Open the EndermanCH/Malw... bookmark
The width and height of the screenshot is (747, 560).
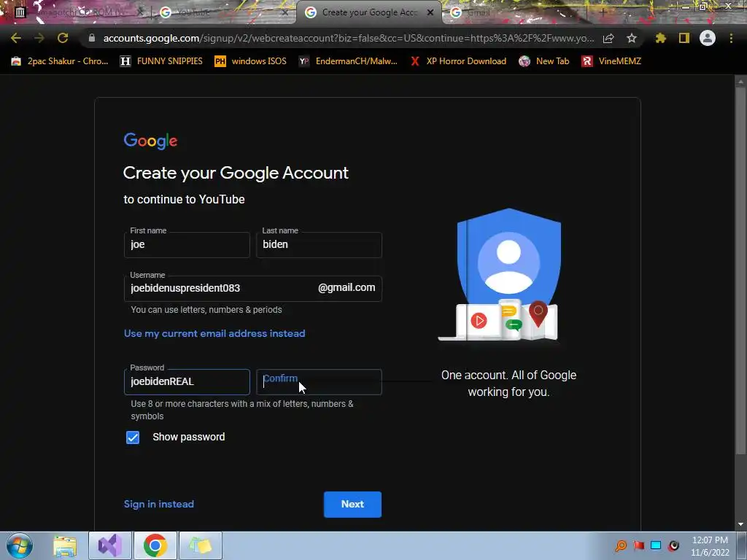(348, 61)
